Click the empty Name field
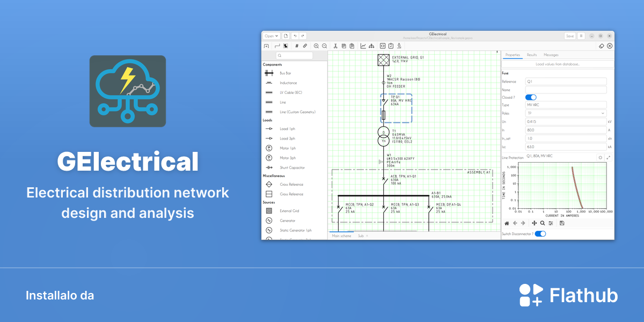Image resolution: width=644 pixels, height=322 pixels. click(566, 90)
